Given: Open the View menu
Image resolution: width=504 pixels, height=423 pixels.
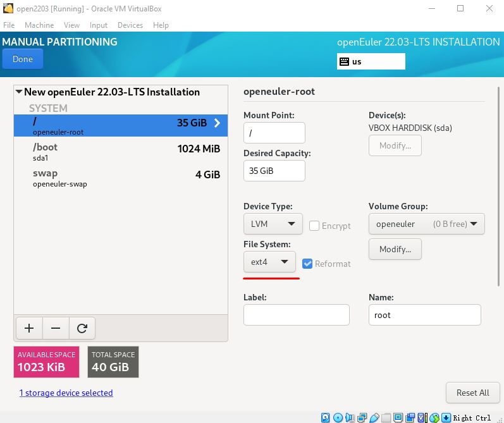Looking at the screenshot, I should click(x=71, y=25).
